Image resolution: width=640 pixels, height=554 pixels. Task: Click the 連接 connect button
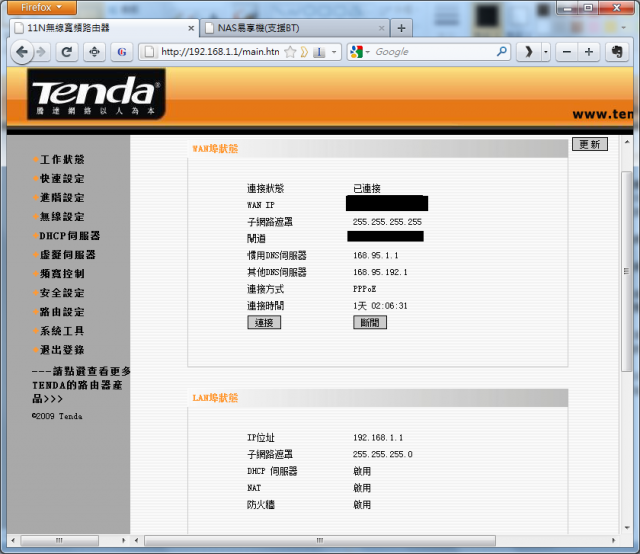(264, 323)
